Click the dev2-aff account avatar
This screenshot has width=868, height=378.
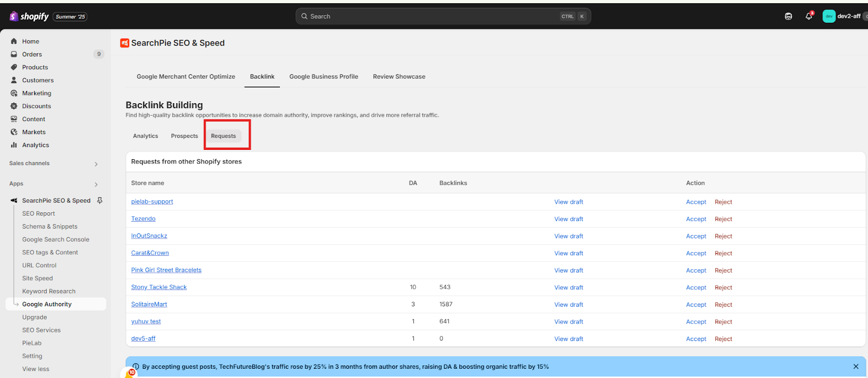pyautogui.click(x=829, y=16)
